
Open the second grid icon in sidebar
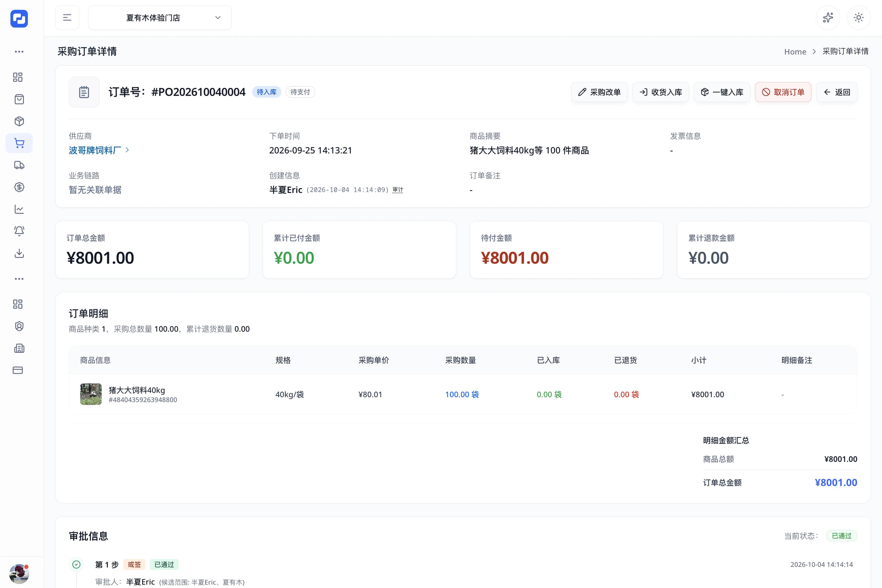click(x=18, y=304)
